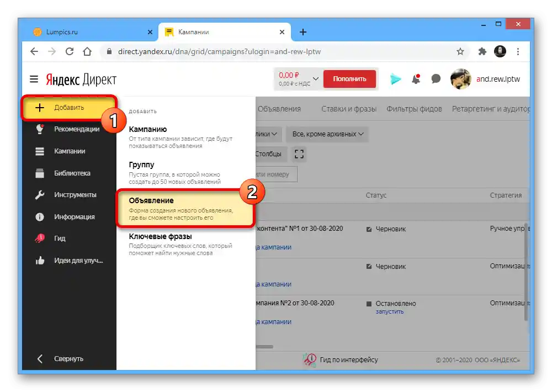Open Кампании in the sidebar

point(70,151)
